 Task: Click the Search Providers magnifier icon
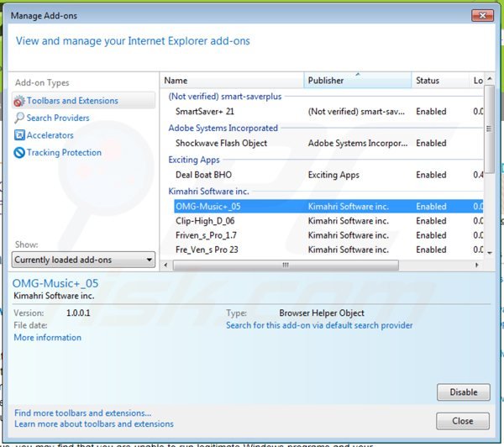point(19,118)
